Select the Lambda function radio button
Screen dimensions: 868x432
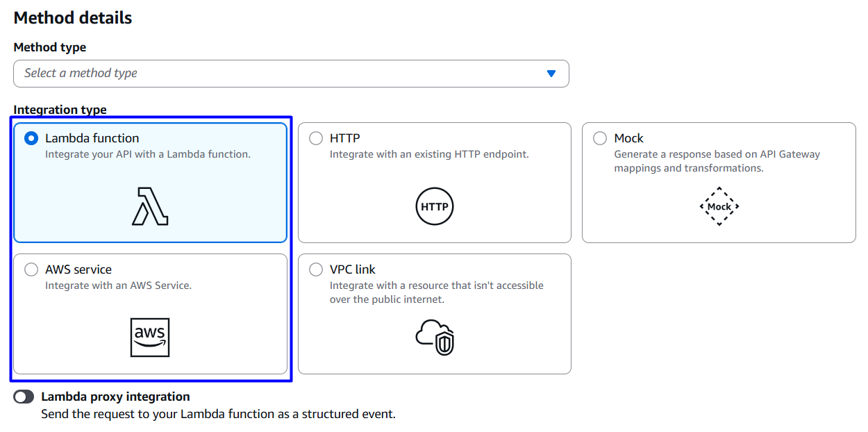click(x=31, y=138)
